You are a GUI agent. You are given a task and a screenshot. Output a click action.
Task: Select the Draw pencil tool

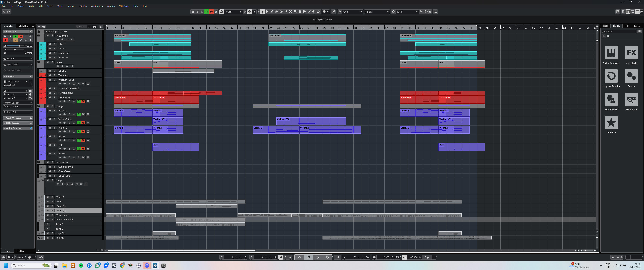pyautogui.click(x=272, y=12)
